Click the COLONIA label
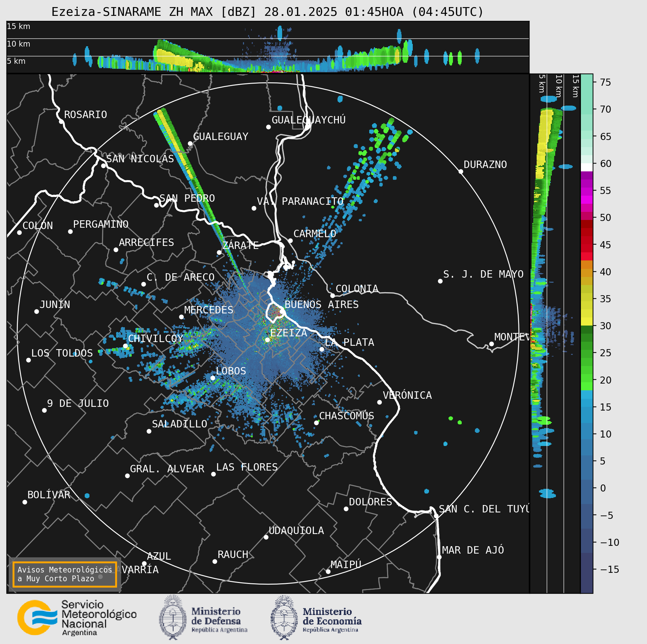The image size is (647, 644). point(357,289)
